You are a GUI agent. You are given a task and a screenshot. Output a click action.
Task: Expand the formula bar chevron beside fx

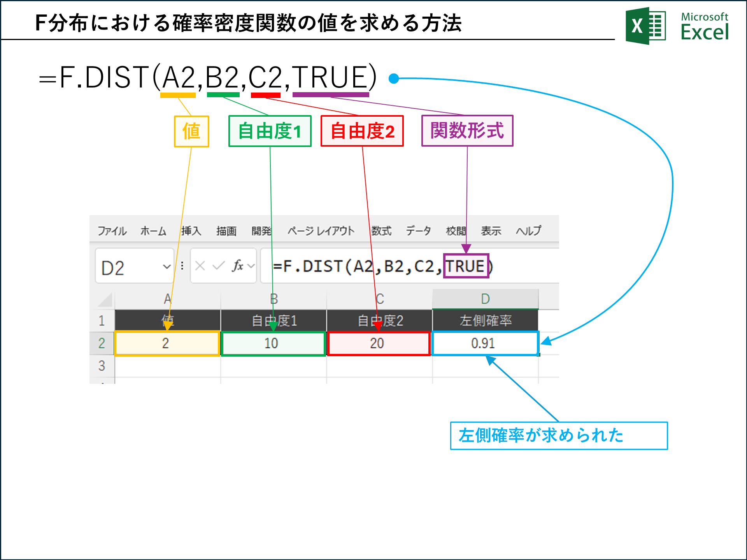pyautogui.click(x=251, y=266)
